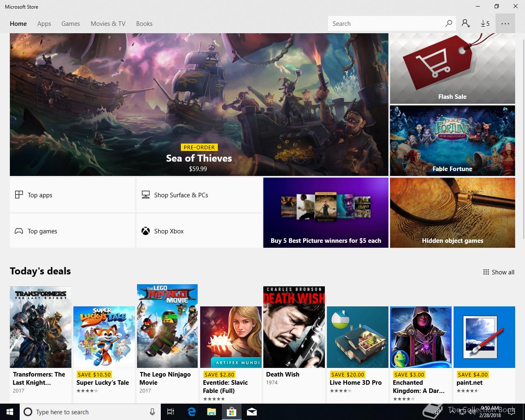
Task: Open Live Home 3D Pro app icon
Action: click(358, 337)
